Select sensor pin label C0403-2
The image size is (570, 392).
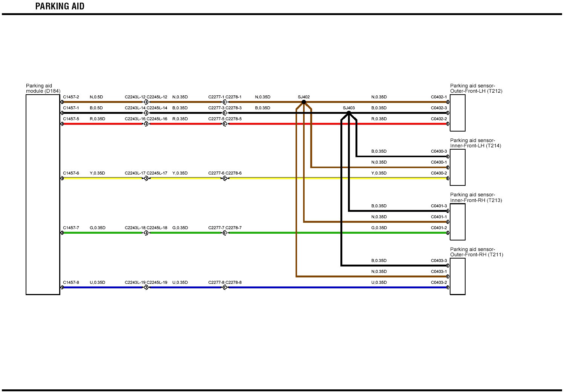pyautogui.click(x=439, y=283)
